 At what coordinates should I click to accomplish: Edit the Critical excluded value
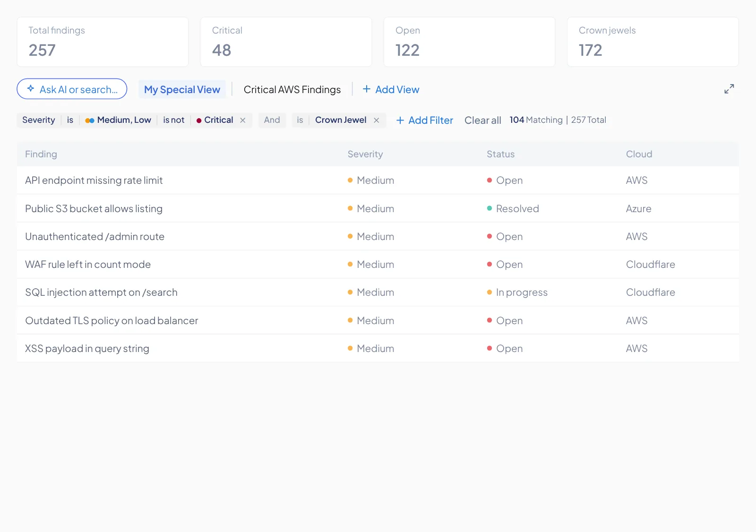(215, 120)
